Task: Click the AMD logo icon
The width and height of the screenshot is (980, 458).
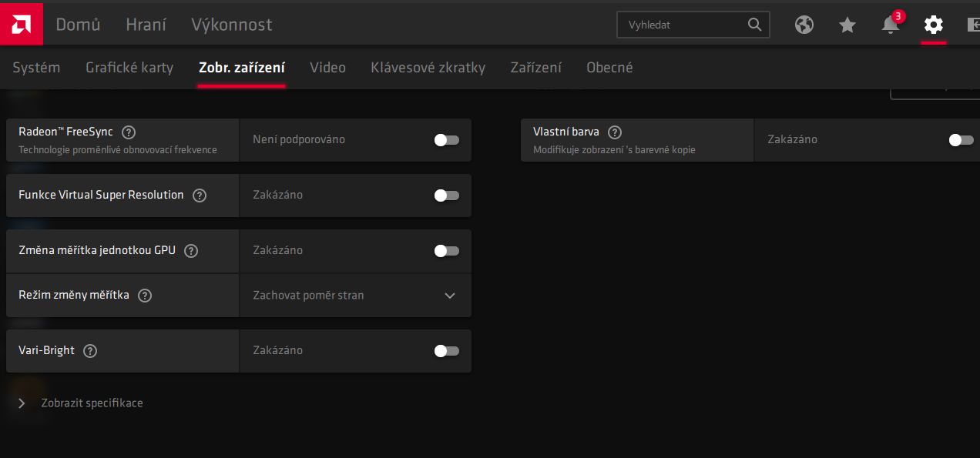Action: (x=21, y=24)
